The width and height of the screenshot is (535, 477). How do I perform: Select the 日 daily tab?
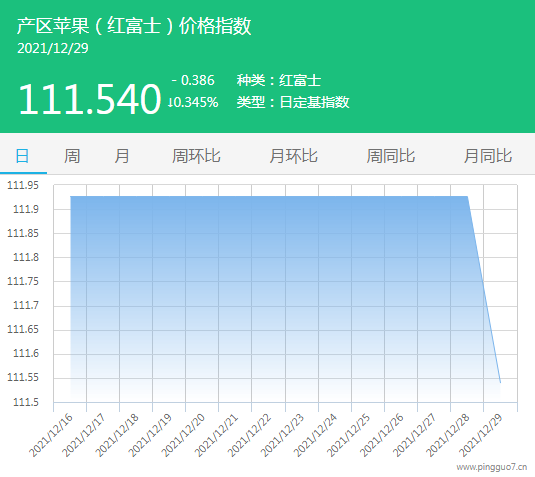[23, 156]
